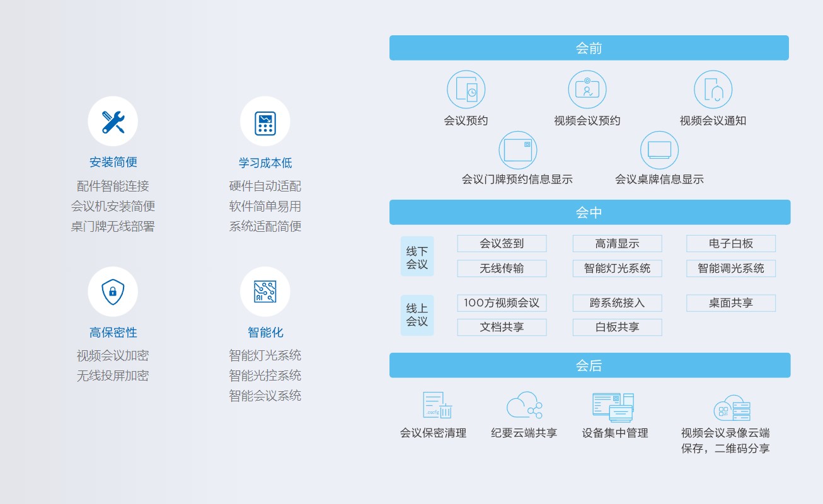
Task: Open the 视频会议通知 mobile icon
Action: tap(713, 88)
